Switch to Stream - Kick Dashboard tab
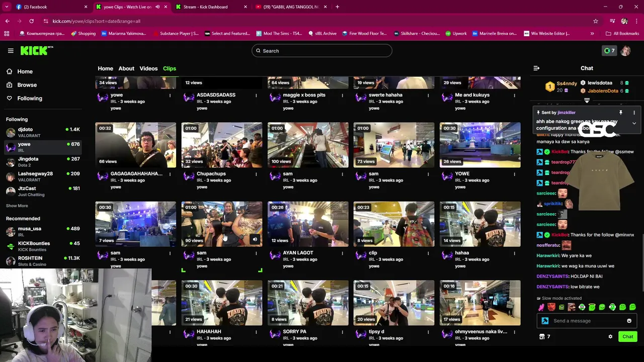 coord(211,7)
